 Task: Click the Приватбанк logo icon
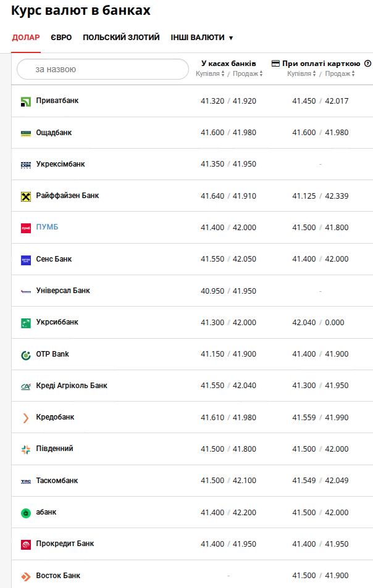(25, 102)
